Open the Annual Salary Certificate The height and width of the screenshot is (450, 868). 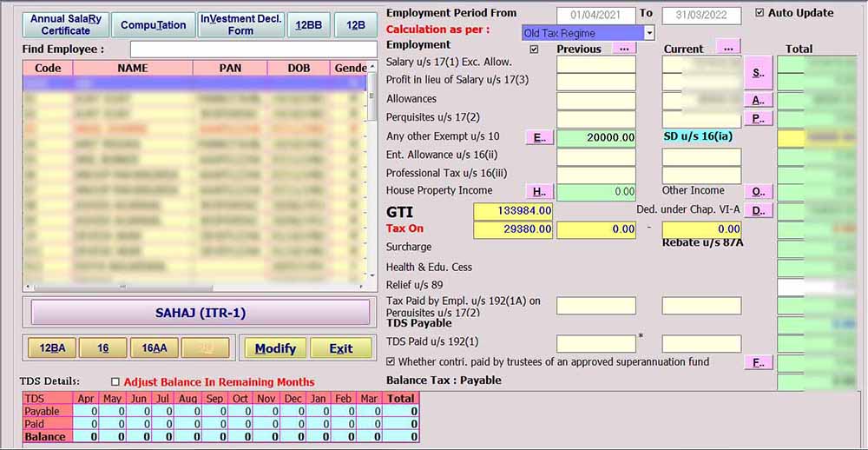(66, 24)
